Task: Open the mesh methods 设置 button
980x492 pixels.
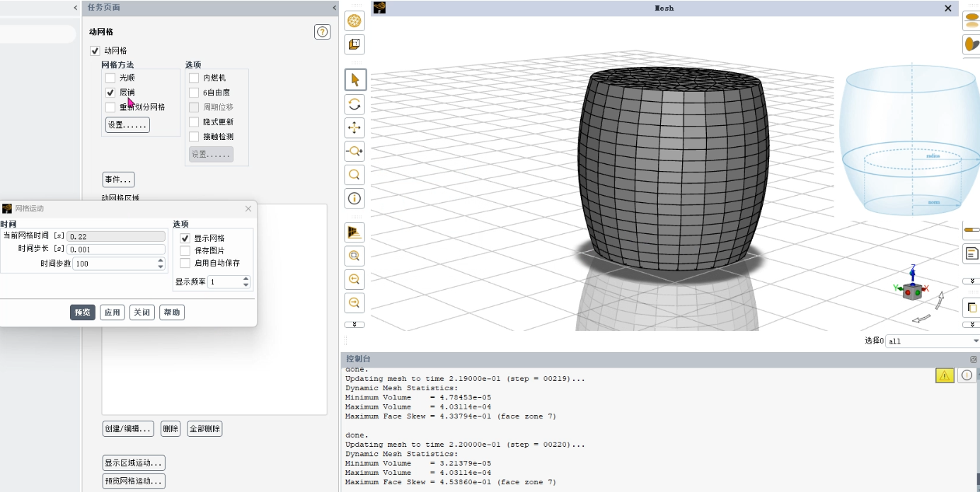Action: point(127,125)
